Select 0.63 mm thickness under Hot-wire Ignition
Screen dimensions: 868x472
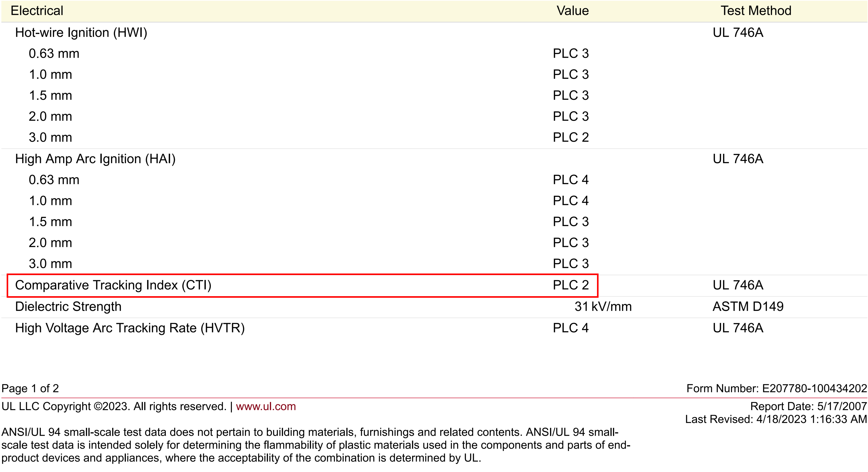(x=54, y=54)
